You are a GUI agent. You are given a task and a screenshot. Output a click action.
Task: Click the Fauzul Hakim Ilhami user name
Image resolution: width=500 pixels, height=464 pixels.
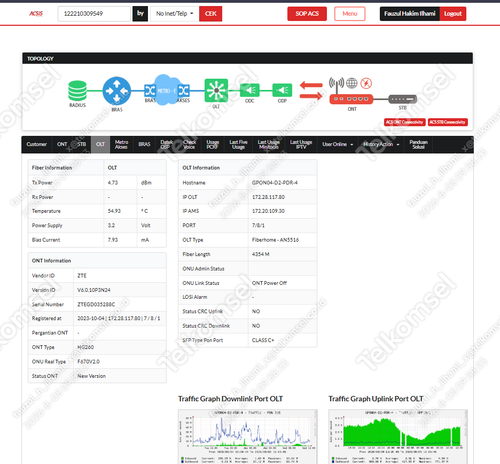click(410, 14)
